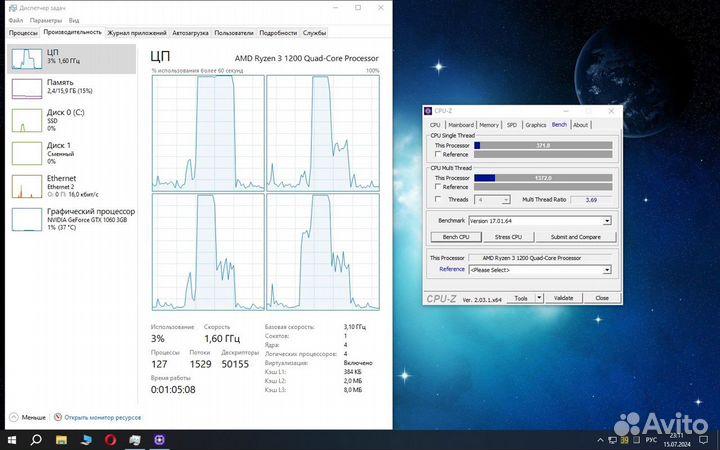The width and height of the screenshot is (720, 450).
Task: Select the Ethernet graph in sidebar
Action: tap(24, 186)
